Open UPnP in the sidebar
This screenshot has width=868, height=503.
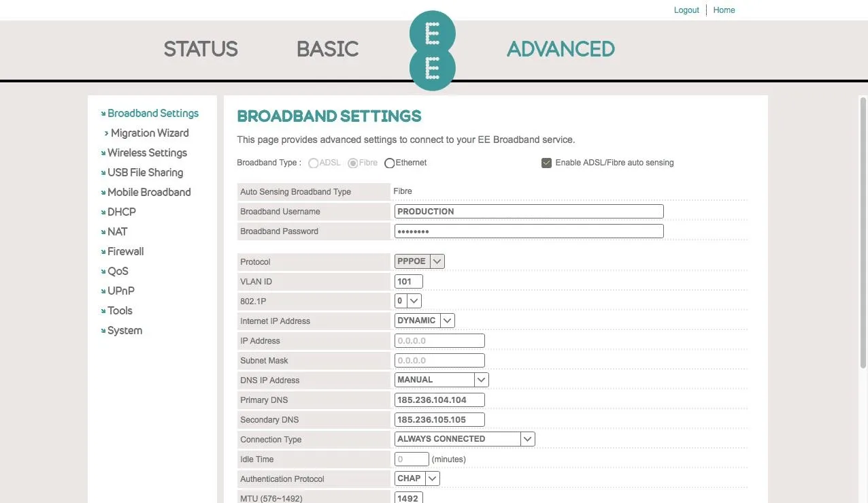click(x=121, y=291)
